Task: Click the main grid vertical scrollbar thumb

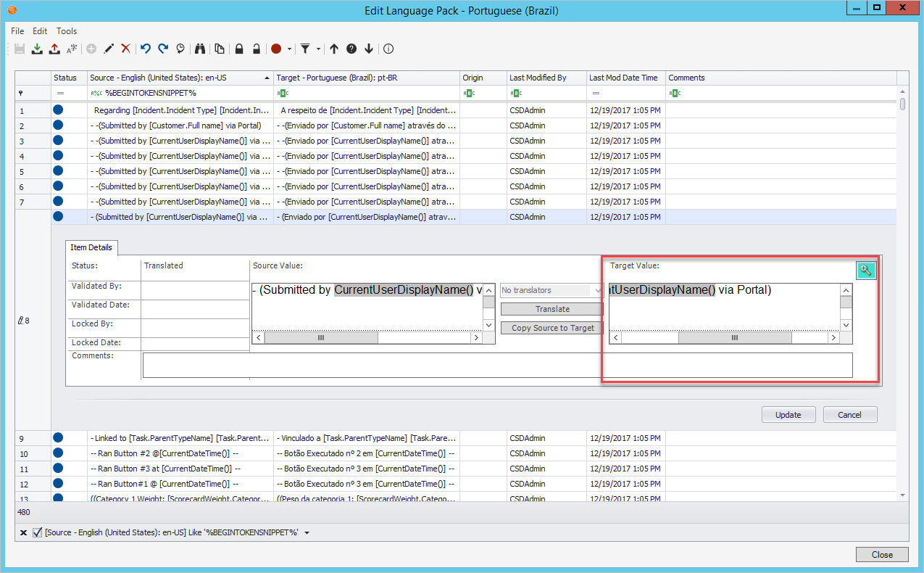Action: (x=902, y=104)
